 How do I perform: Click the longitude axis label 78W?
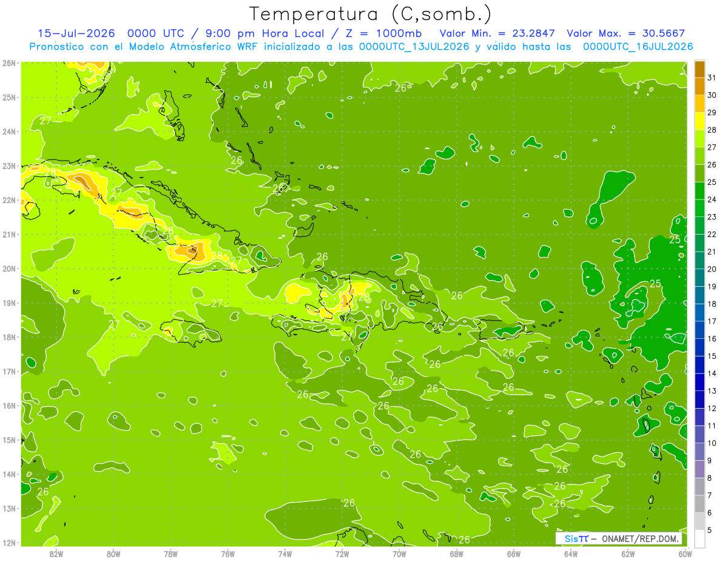pyautogui.click(x=170, y=554)
